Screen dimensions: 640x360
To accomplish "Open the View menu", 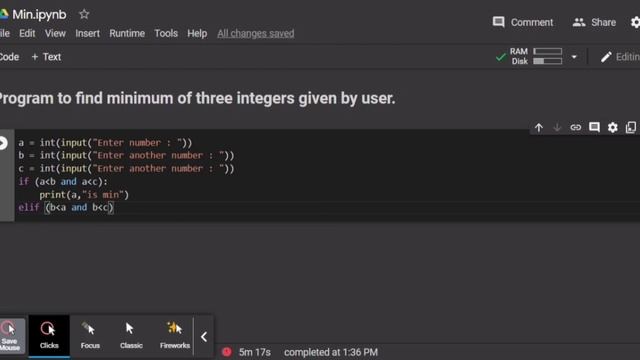I will pos(55,33).
